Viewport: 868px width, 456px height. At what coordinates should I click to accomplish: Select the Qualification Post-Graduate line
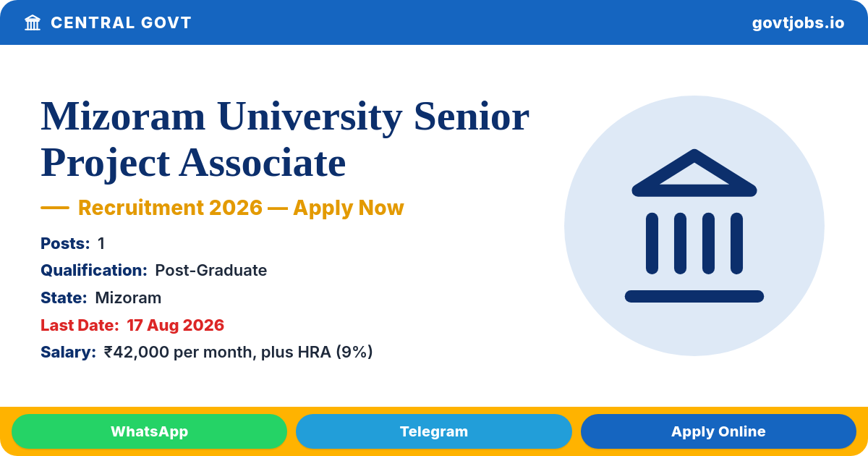click(x=154, y=271)
